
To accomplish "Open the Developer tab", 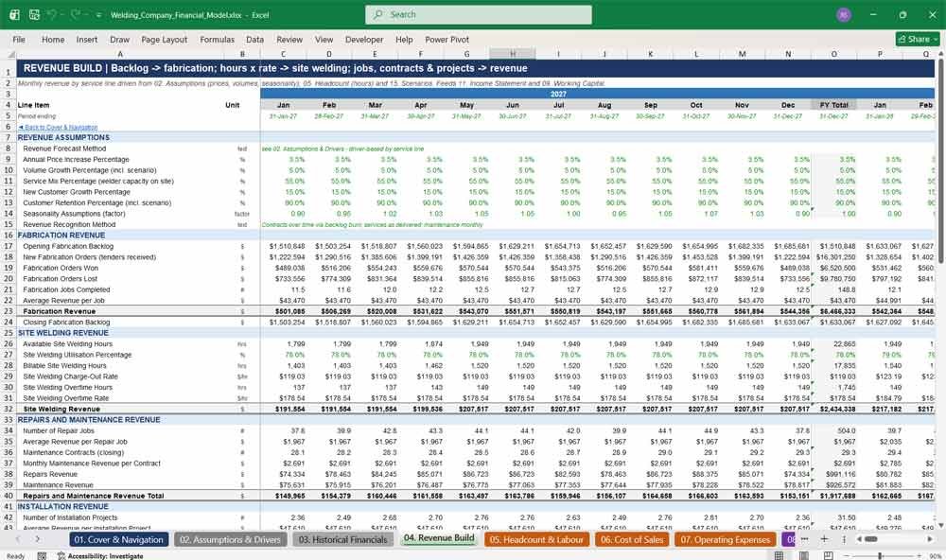I will pyautogui.click(x=364, y=39).
